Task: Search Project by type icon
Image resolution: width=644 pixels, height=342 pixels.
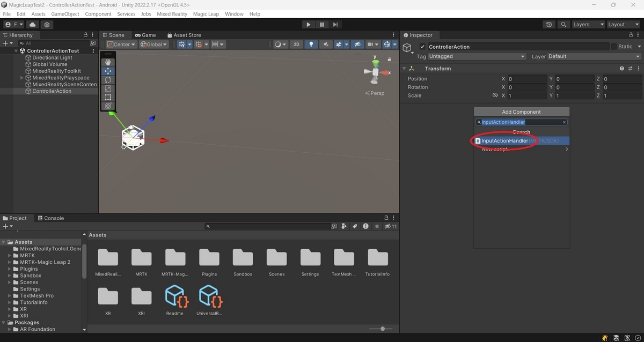Action: [343, 227]
